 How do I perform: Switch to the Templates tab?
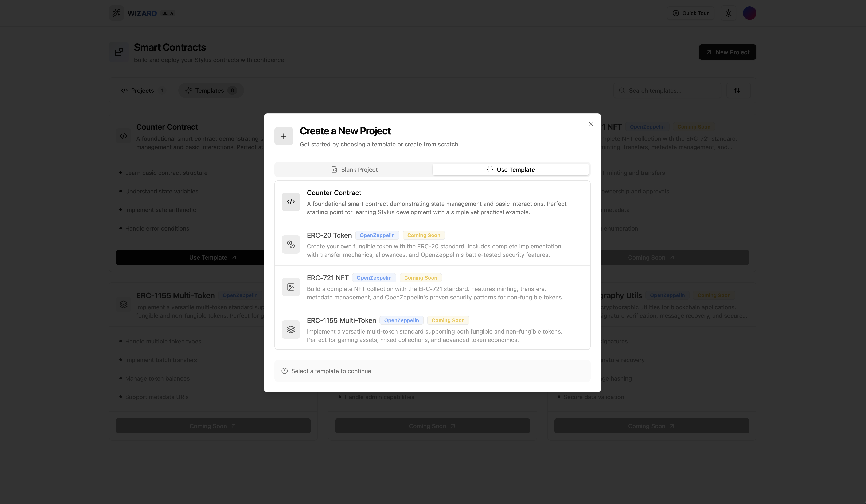pos(211,91)
